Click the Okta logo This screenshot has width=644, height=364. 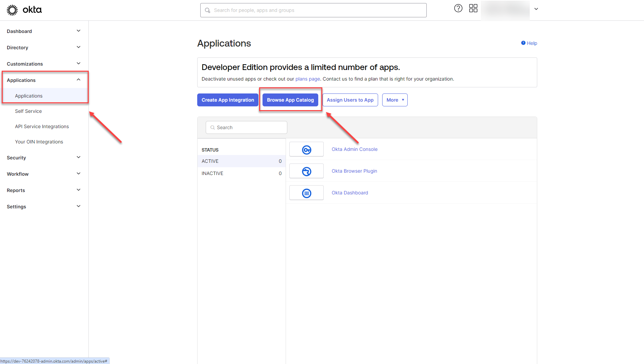pyautogui.click(x=24, y=10)
